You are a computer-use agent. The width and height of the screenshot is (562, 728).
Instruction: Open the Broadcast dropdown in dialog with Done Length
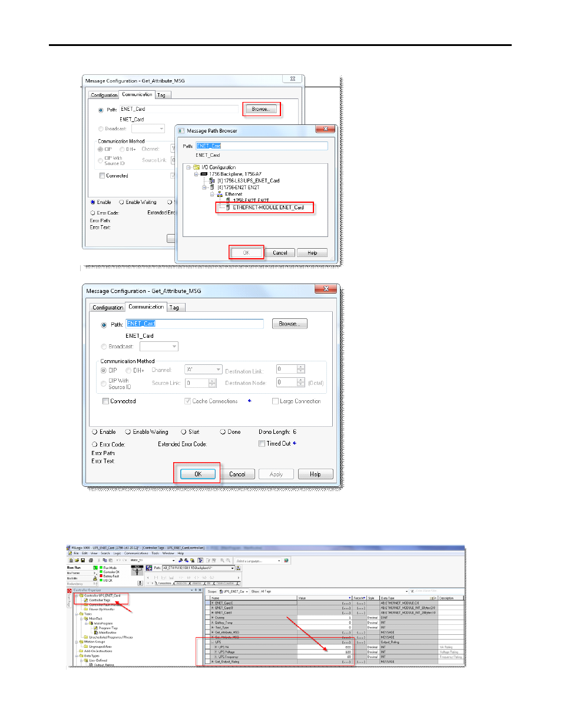pos(174,347)
